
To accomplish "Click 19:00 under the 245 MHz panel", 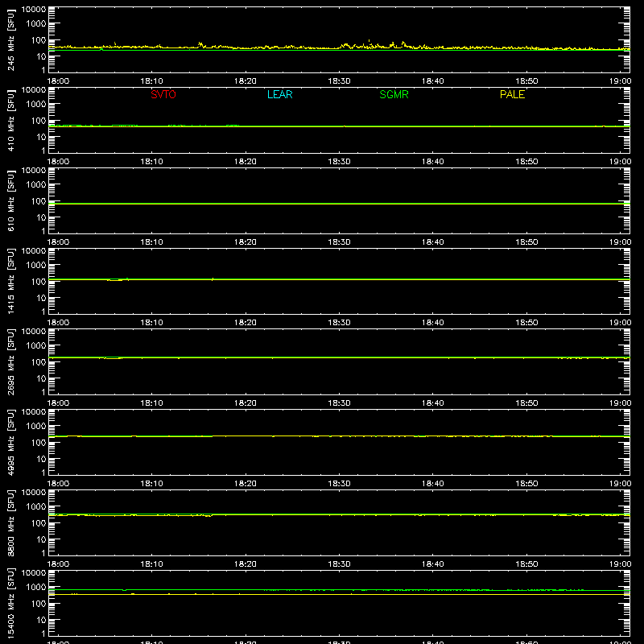I will (620, 81).
